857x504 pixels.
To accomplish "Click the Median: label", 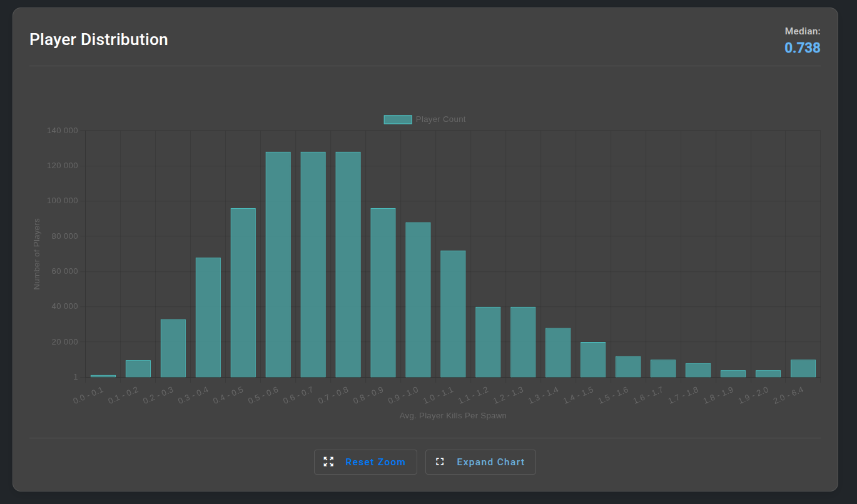I will click(x=803, y=31).
